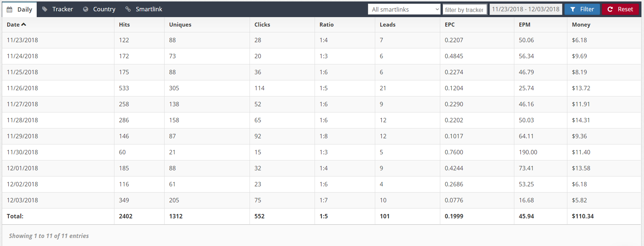Open the Smartlink tab
The width and height of the screenshot is (644, 246).
click(149, 9)
